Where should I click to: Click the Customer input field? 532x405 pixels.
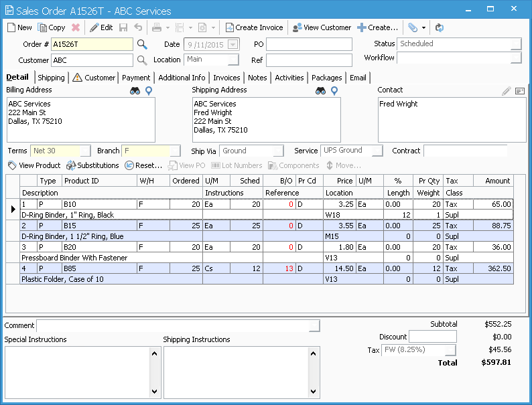click(92, 60)
